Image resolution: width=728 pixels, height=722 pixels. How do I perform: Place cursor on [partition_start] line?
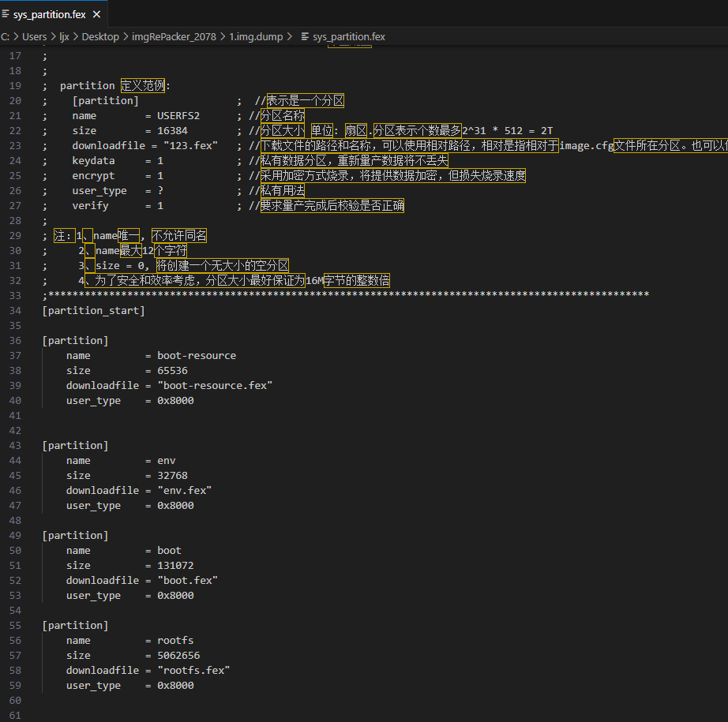tap(93, 310)
